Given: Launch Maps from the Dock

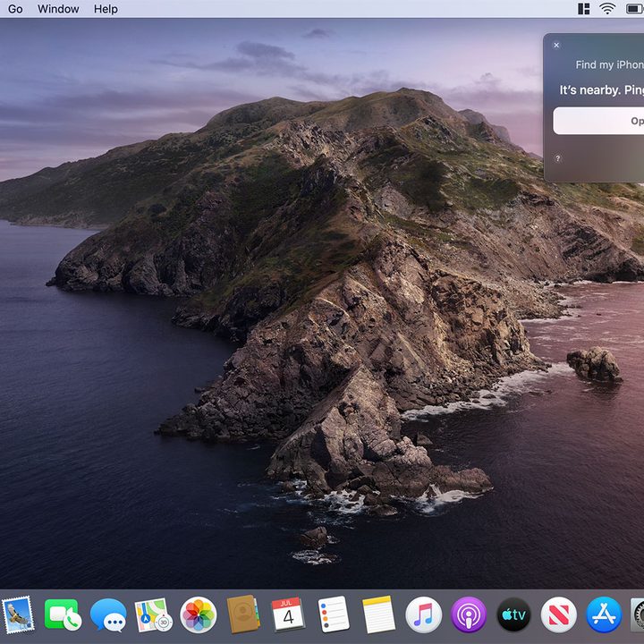Looking at the screenshot, I should pos(153,614).
